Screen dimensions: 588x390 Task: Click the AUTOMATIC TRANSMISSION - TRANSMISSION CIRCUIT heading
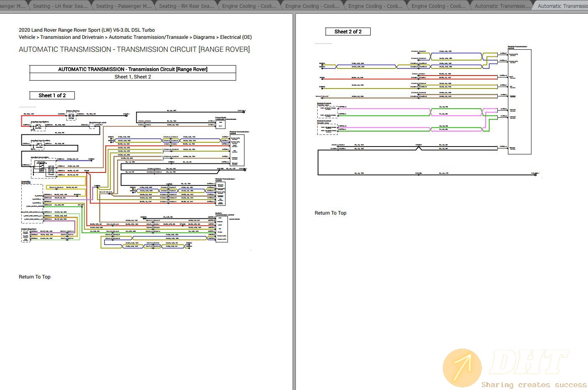pos(134,49)
